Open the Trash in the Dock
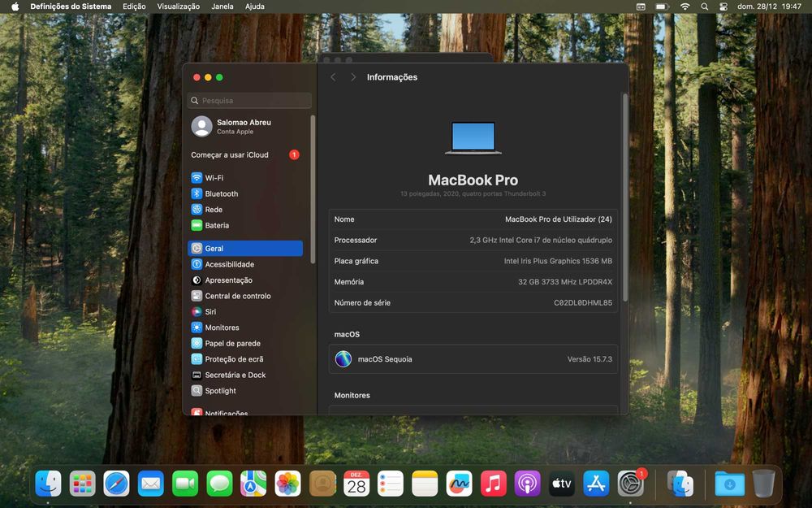 764,484
